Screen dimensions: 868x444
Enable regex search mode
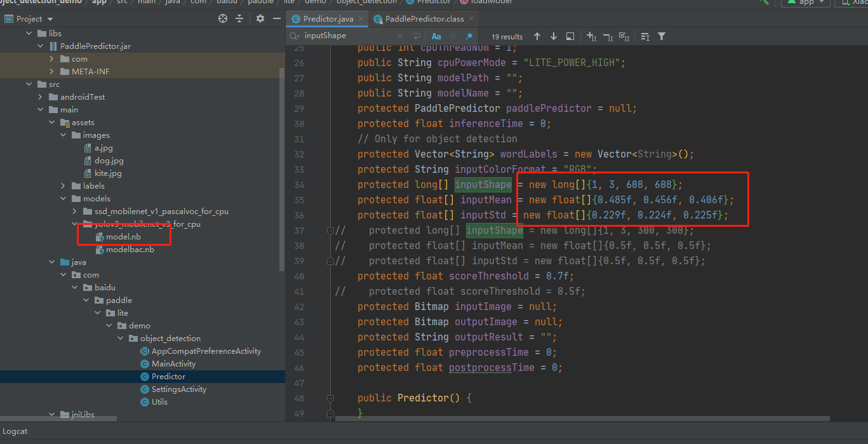coord(468,36)
